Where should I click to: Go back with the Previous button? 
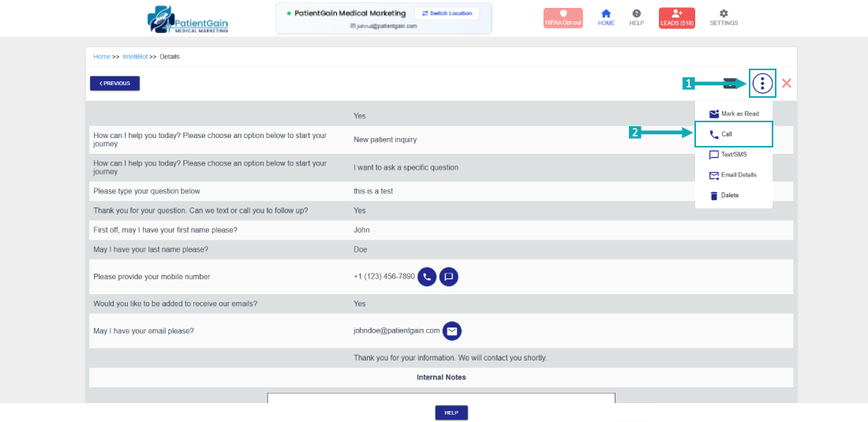pyautogui.click(x=114, y=84)
